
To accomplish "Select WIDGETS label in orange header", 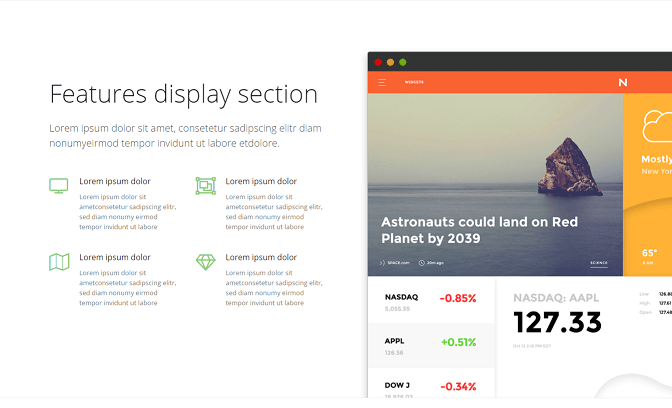I will [x=414, y=82].
